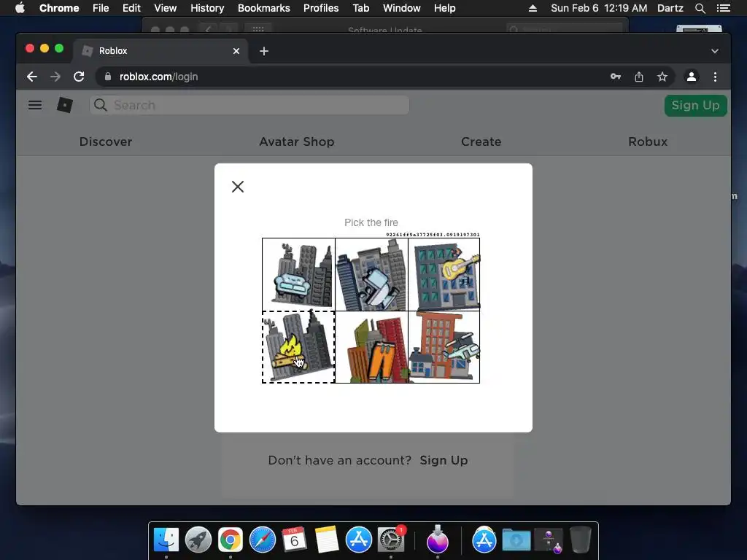Open the Window menu
This screenshot has width=747, height=560.
(402, 8)
